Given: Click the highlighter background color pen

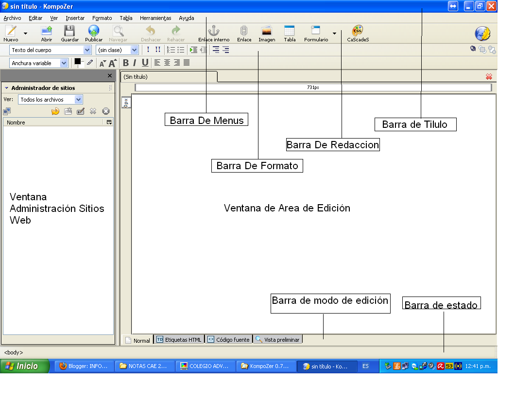Looking at the screenshot, I should [89, 63].
